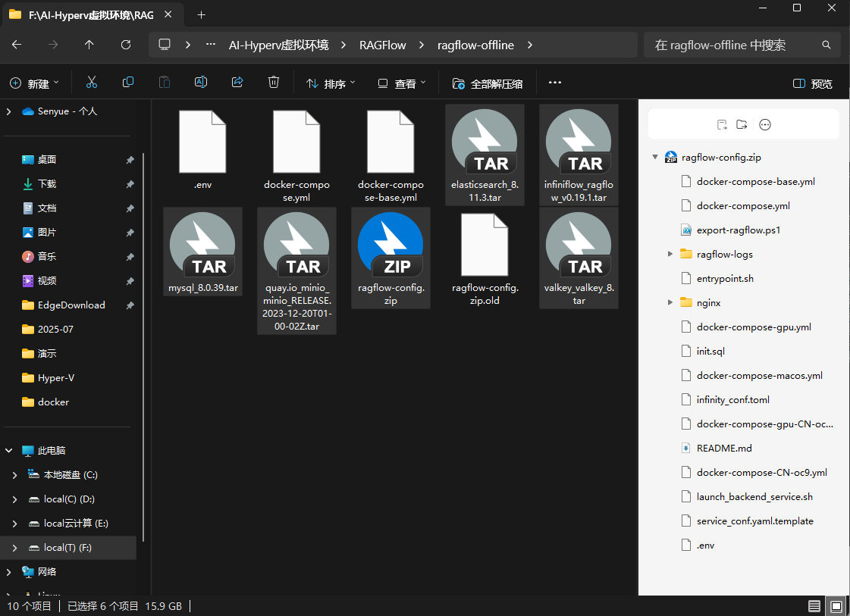Viewport: 850px width, 616px height.
Task: Select the infiniflow_ragflow_v0.19.1.tar file icon
Action: (579, 142)
